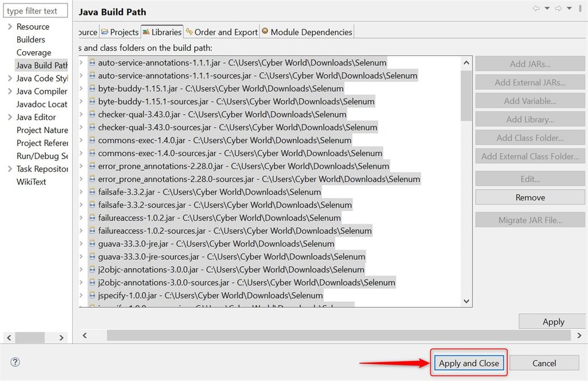Click jar icon of byte-buddy-1.15.1.jar
Image resolution: width=588 pixels, height=381 pixels.
pyautogui.click(x=92, y=88)
